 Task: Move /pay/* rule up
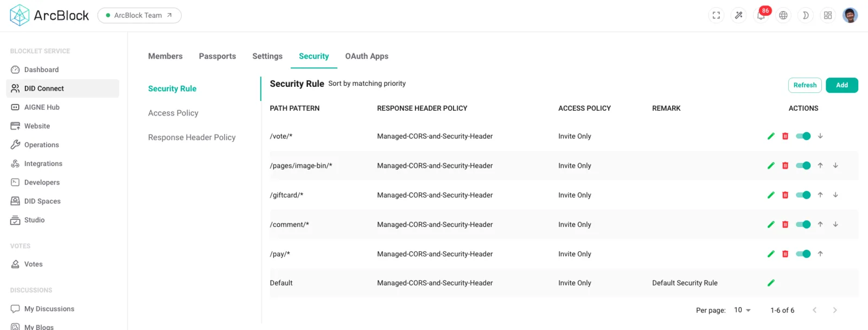(820, 253)
